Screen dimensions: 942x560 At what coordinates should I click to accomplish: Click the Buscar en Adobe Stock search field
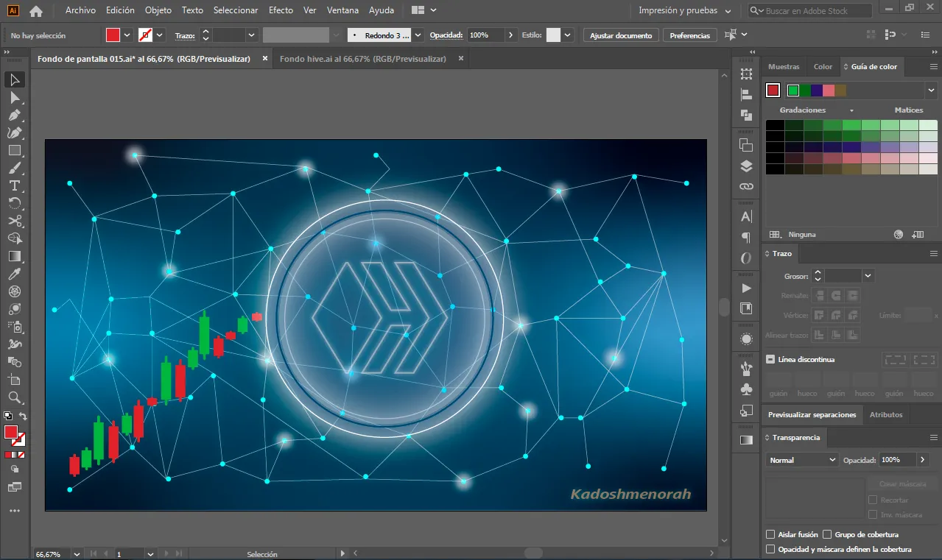[x=810, y=11]
